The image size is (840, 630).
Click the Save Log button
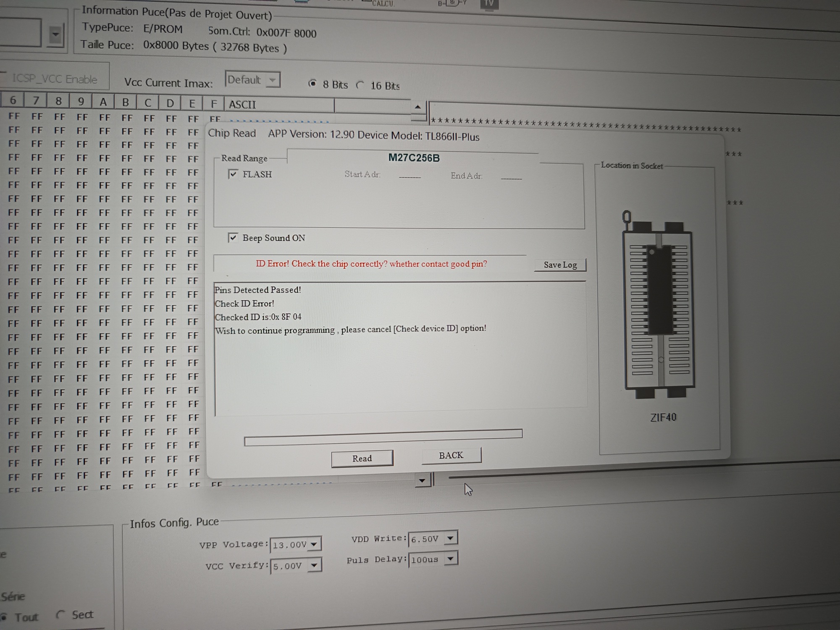coord(560,265)
